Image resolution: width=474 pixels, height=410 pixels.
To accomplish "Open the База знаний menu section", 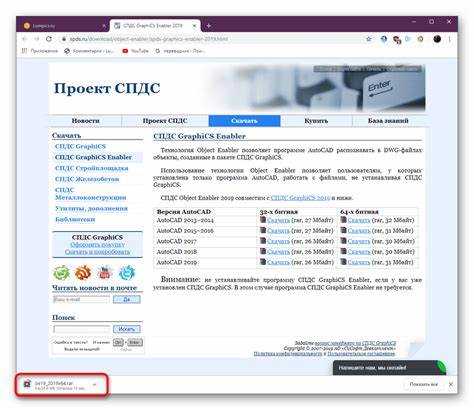I will [x=388, y=121].
